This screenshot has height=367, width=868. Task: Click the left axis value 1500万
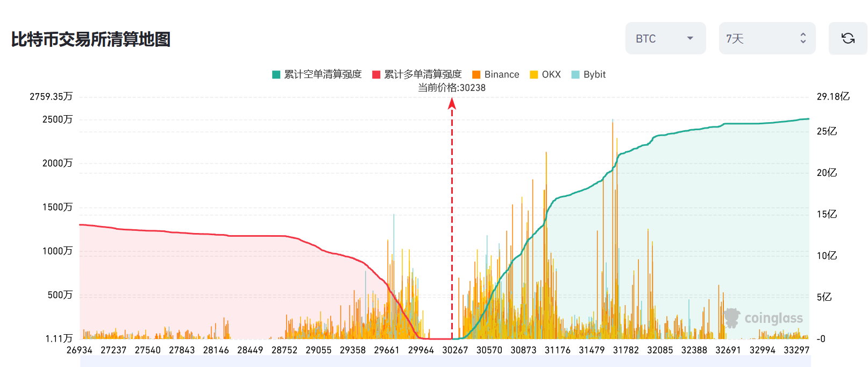point(58,207)
